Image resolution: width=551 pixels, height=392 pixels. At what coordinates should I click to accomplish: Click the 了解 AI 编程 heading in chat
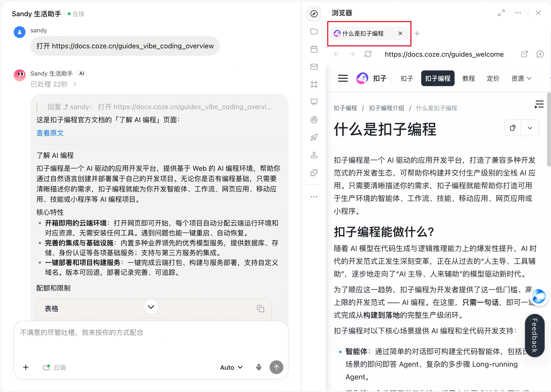click(x=55, y=155)
